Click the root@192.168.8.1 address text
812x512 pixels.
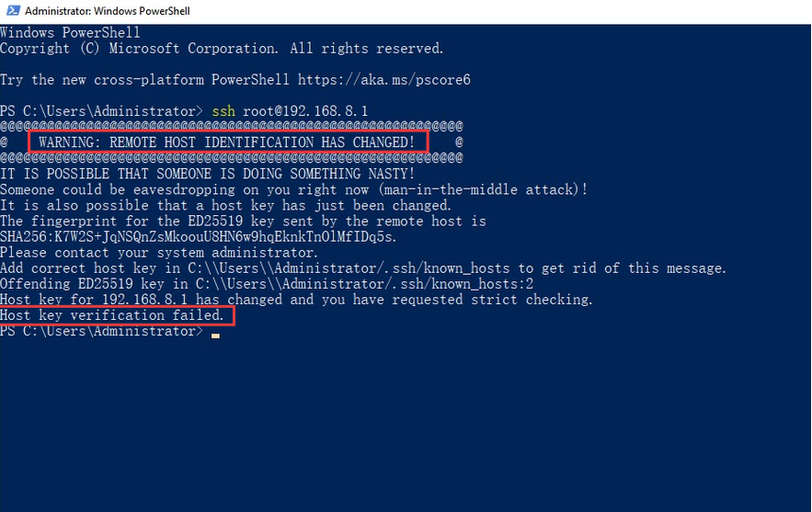[x=305, y=111]
